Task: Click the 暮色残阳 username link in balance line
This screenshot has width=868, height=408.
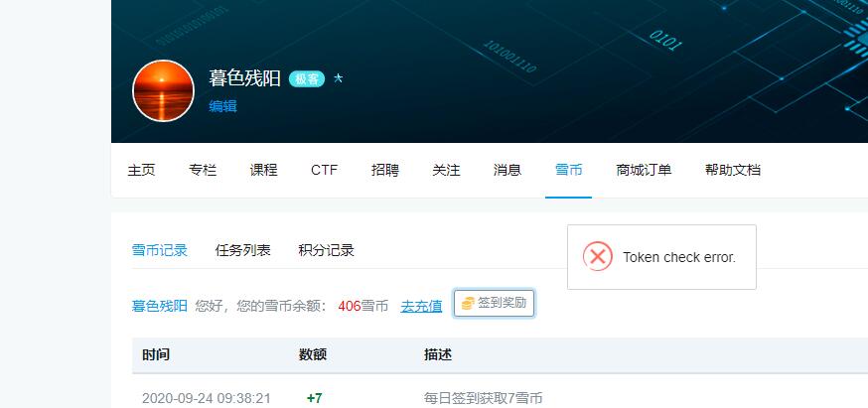Action: click(x=160, y=306)
